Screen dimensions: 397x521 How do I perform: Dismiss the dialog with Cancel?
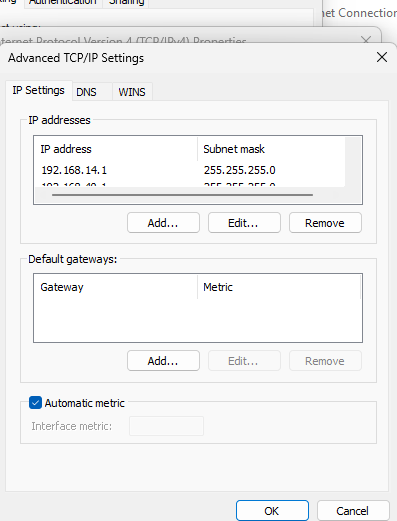(353, 511)
